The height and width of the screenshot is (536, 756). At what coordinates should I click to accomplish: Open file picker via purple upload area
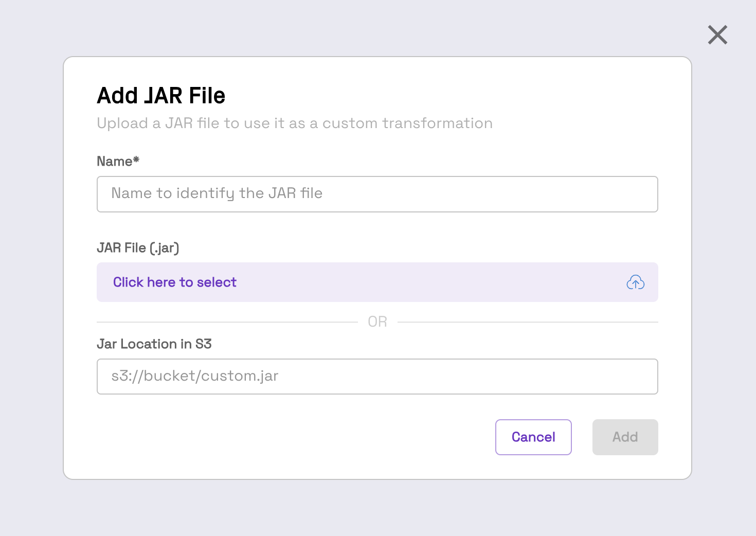(377, 282)
